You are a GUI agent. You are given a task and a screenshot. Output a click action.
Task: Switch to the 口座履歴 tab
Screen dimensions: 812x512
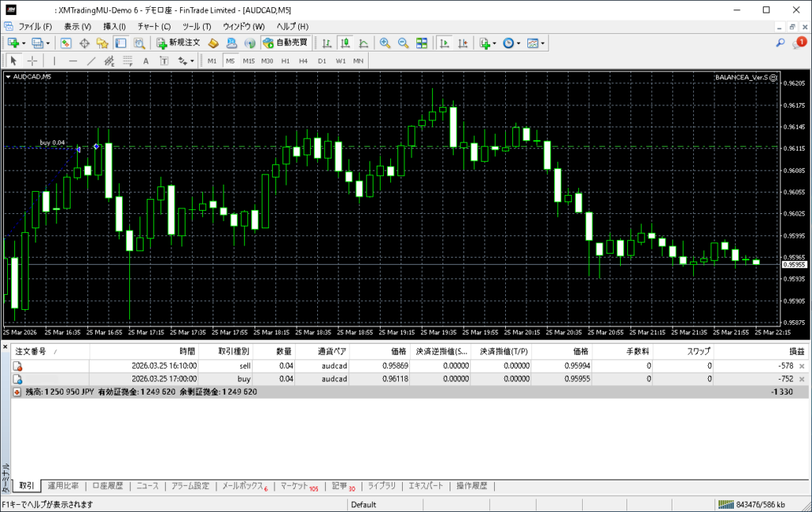[x=108, y=486]
